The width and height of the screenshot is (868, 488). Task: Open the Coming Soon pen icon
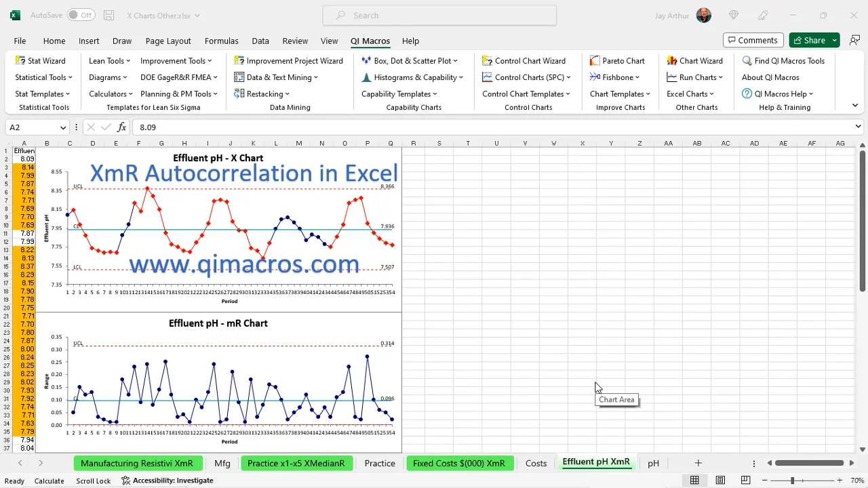tap(764, 15)
